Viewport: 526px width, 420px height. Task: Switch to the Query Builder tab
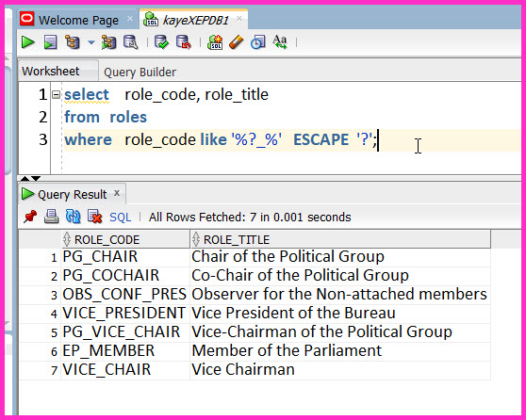[x=140, y=73]
